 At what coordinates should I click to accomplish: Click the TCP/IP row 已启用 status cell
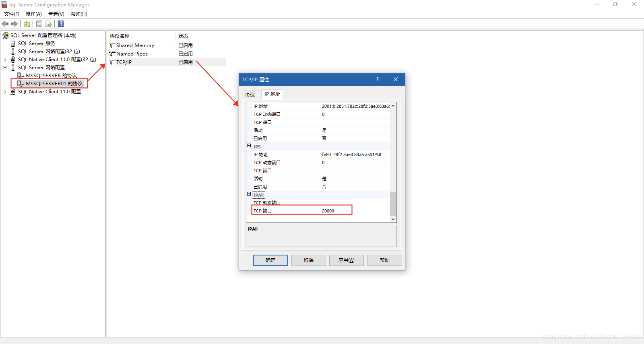tap(186, 62)
